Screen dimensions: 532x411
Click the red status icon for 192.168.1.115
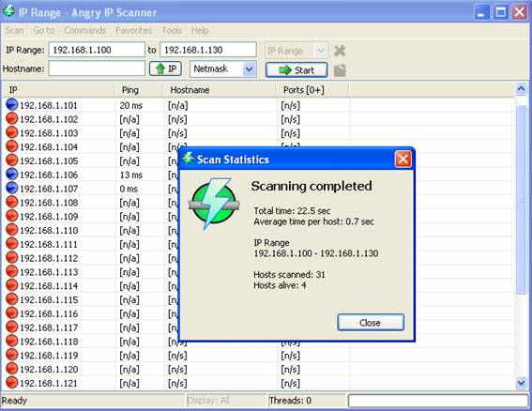(x=12, y=299)
